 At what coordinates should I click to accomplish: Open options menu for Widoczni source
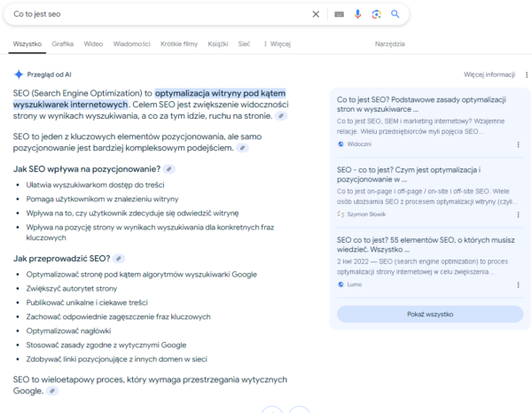tap(518, 144)
